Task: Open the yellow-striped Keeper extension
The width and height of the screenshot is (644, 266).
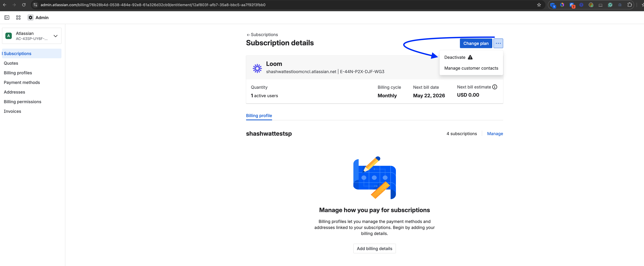Action: tap(591, 5)
